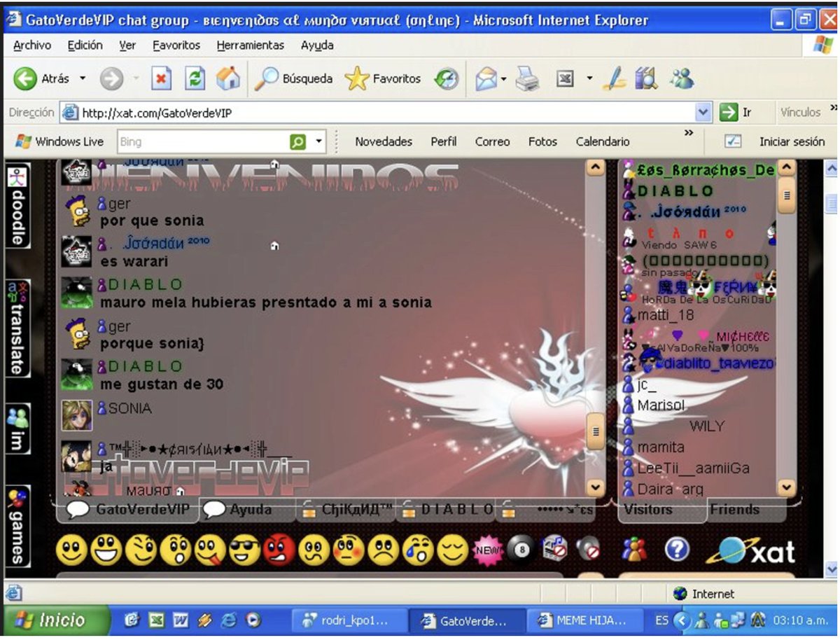Insert the first basic smiley emoticon
Screen dimensions: 840x640
click(71, 550)
